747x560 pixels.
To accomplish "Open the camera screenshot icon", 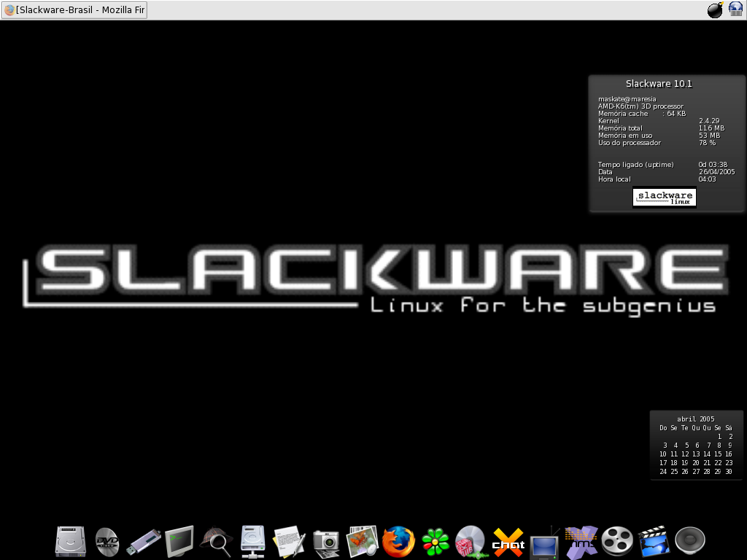I will tap(326, 542).
